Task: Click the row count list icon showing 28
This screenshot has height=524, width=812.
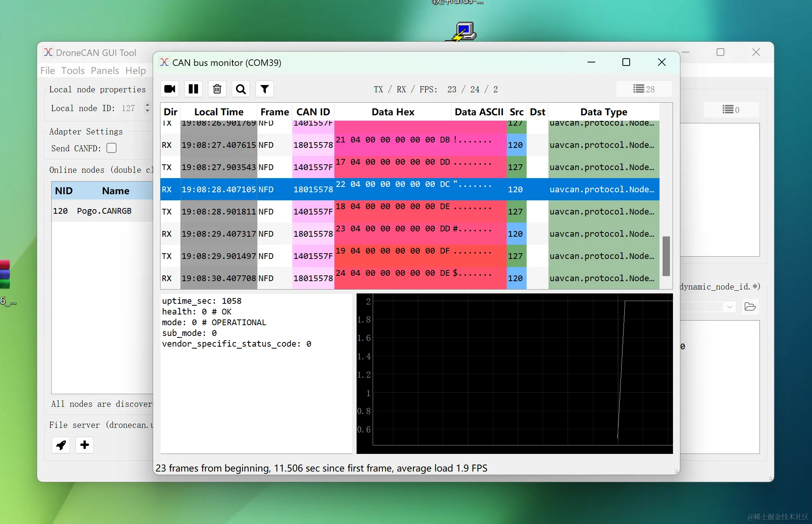Action: [644, 89]
